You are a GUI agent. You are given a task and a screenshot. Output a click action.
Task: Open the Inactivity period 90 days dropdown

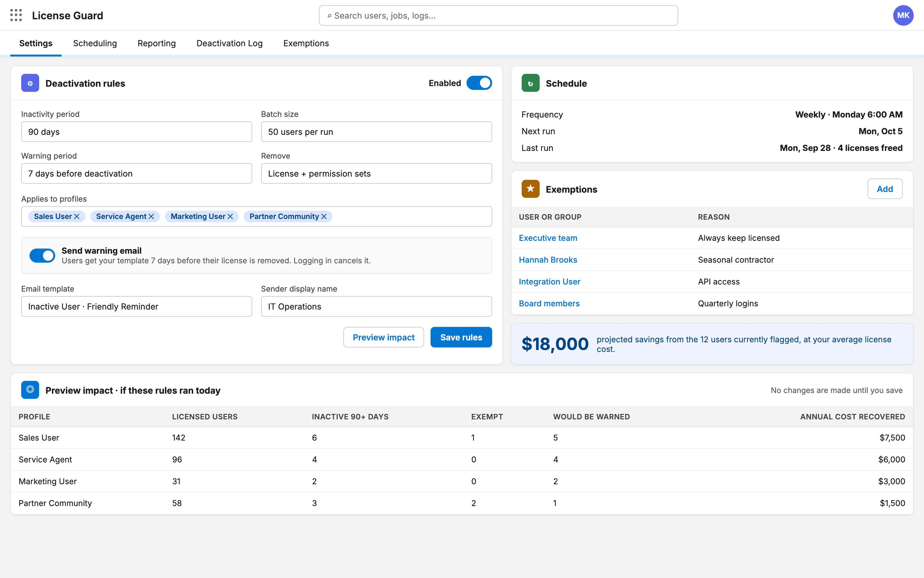136,132
